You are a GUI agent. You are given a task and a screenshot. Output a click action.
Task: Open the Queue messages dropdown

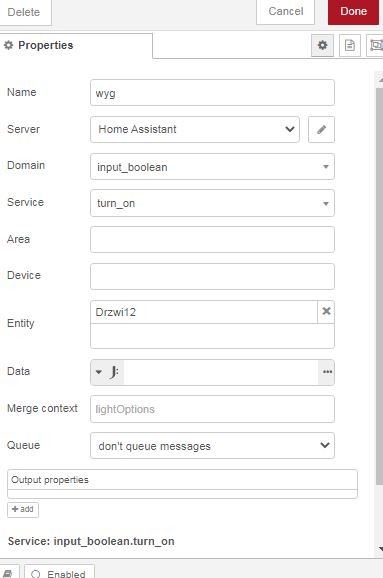pos(212,445)
